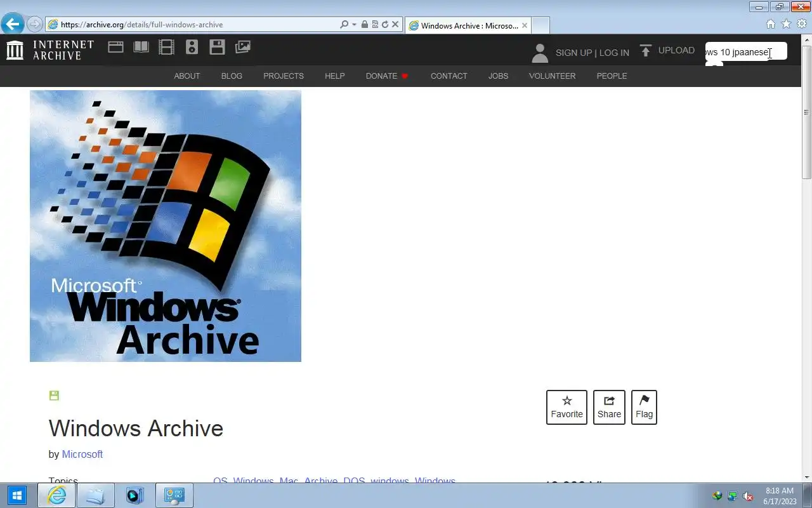Expand the address bar autocomplete dropdown arrow
Screen dimensions: 812x508
[354, 24]
